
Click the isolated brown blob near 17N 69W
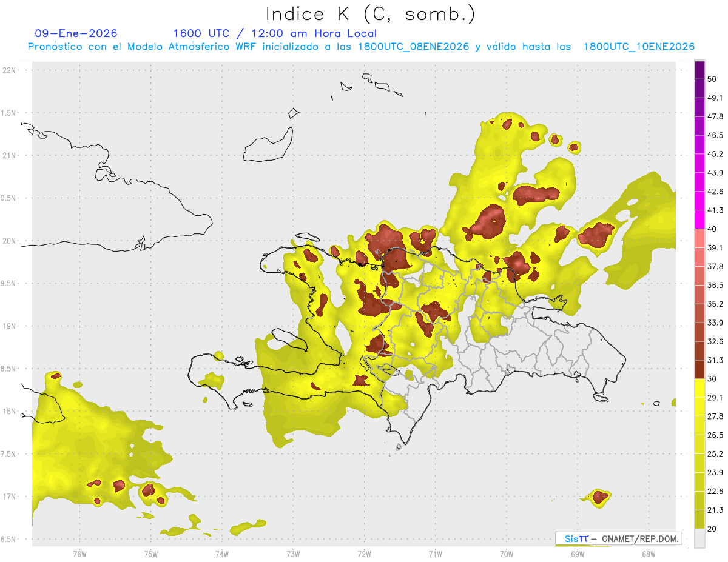[x=600, y=497]
